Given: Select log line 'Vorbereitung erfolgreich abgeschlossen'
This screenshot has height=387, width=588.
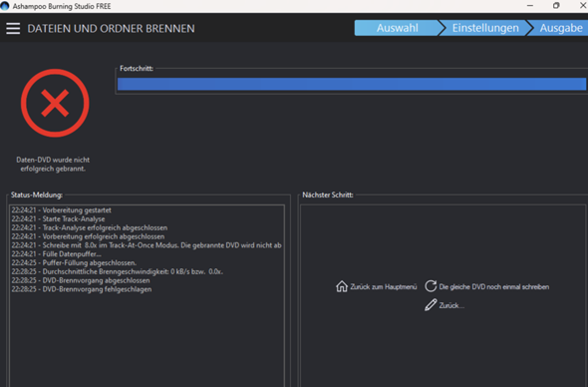Looking at the screenshot, I should click(88, 236).
